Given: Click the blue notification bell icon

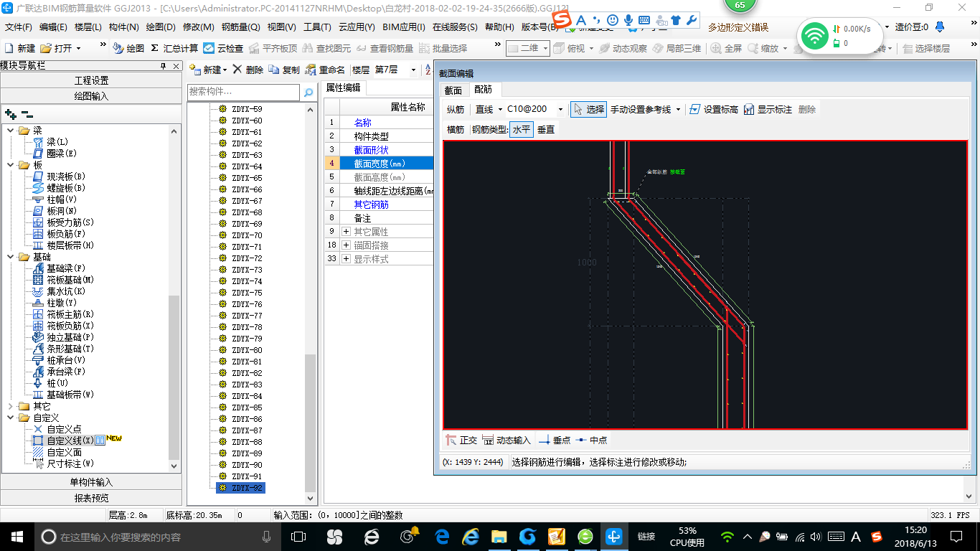Looking at the screenshot, I should 940,27.
